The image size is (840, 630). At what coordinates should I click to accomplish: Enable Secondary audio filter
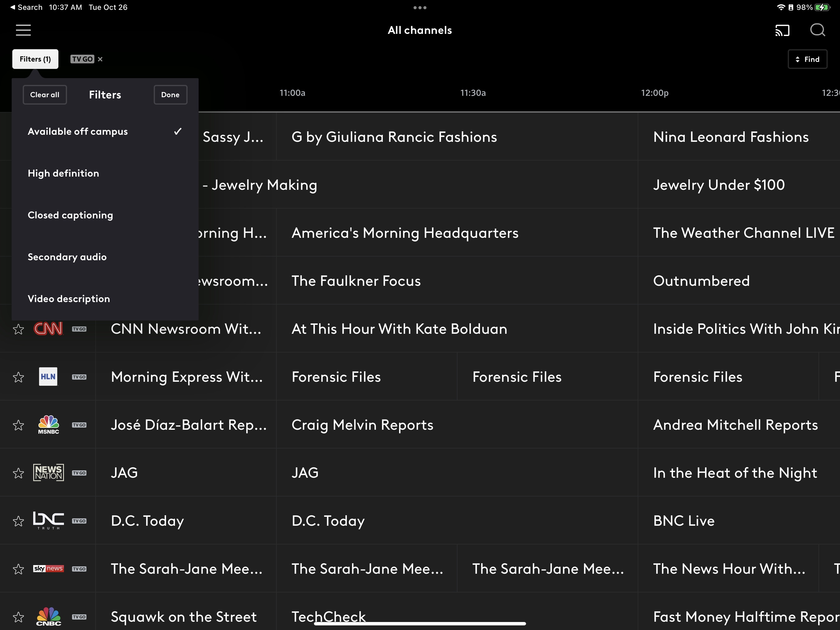click(x=105, y=257)
